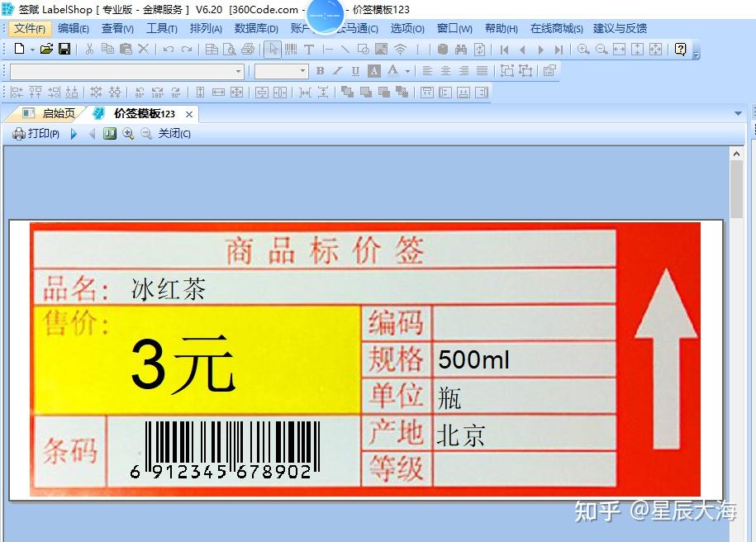Zoom in using the magnifier icon
756x542 pixels.
point(581,49)
